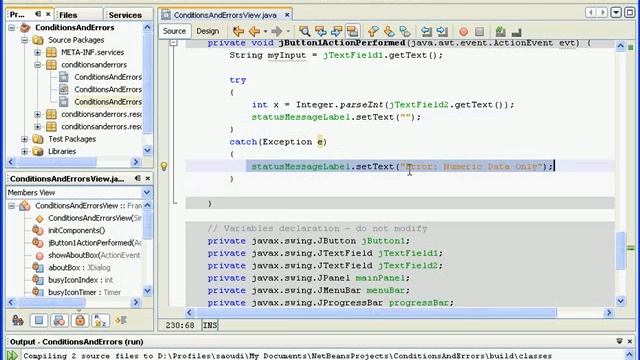Image resolution: width=640 pixels, height=360 pixels.
Task: Select busyIconIndex : int field
Action: tap(80, 280)
